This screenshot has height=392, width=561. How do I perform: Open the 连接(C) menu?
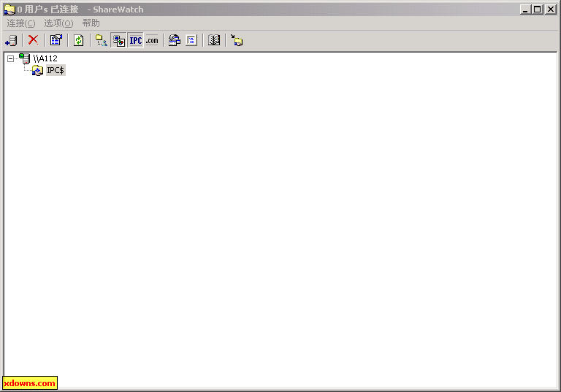21,23
